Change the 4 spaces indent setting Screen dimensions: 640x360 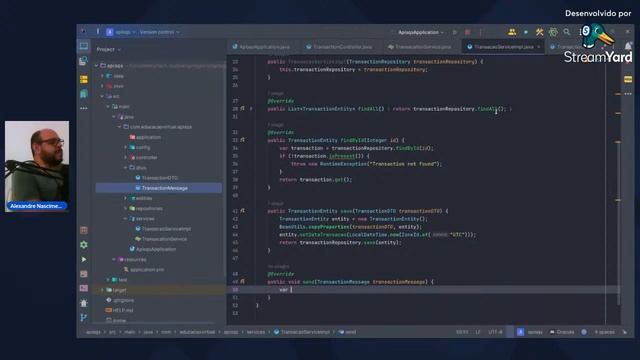[604, 332]
